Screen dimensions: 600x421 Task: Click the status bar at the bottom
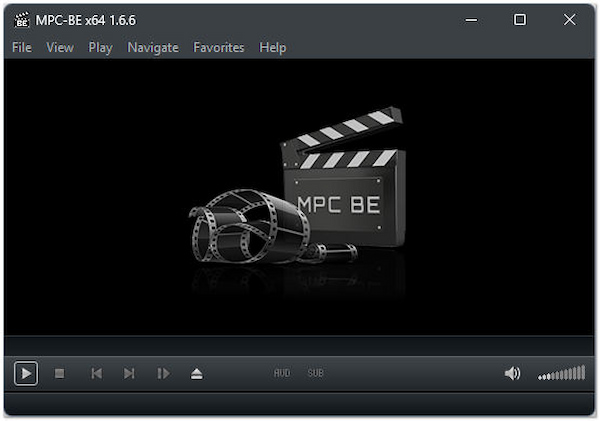(x=299, y=403)
